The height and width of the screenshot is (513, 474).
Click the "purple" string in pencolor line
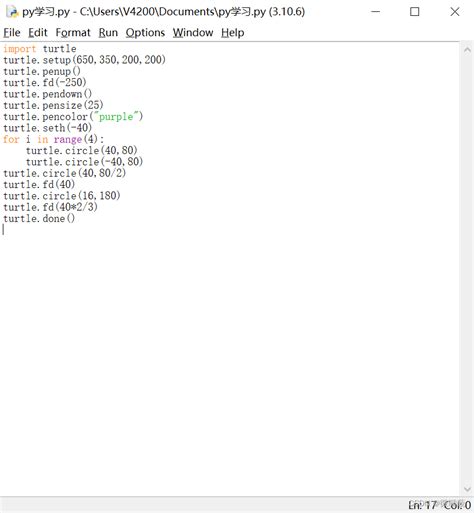coord(116,117)
